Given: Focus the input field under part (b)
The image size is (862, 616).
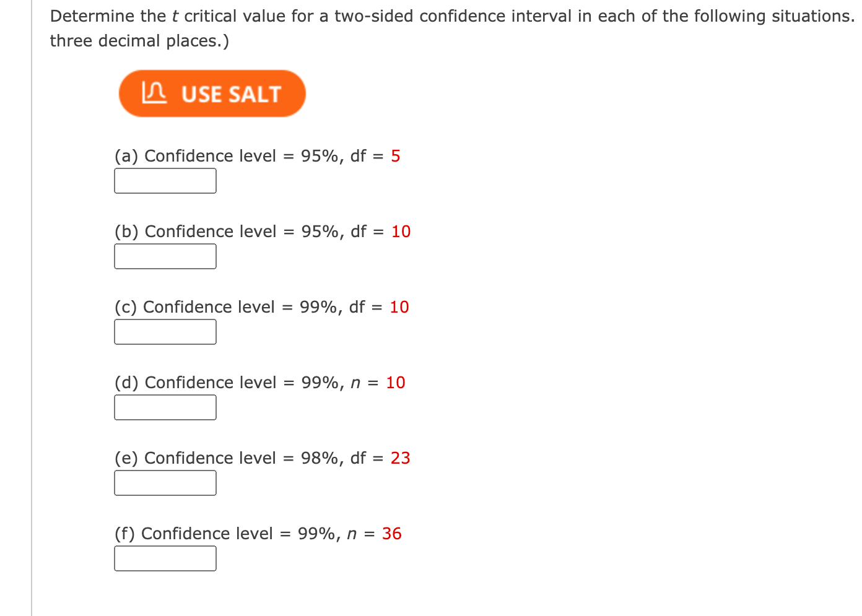Looking at the screenshot, I should click(x=165, y=256).
